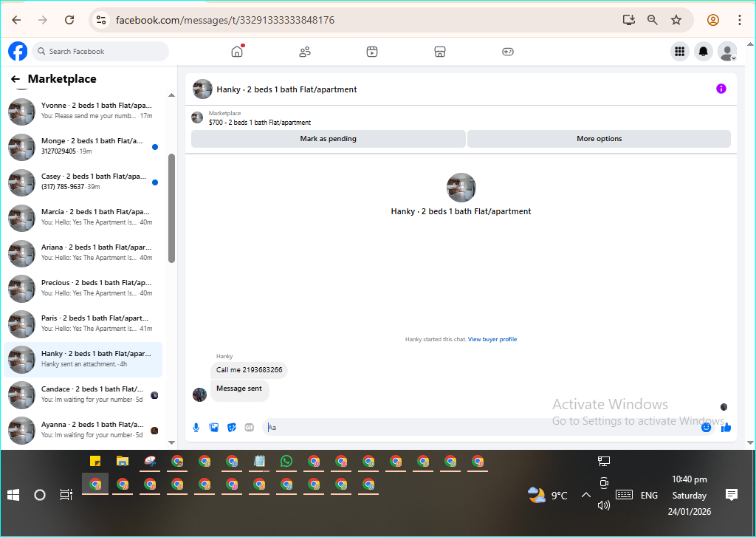Open the Windows Start menu
The height and width of the screenshot is (537, 756).
(13, 495)
